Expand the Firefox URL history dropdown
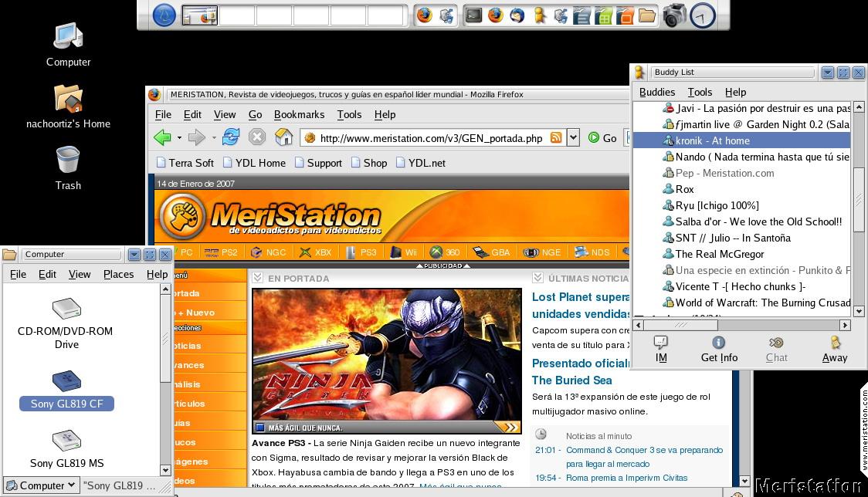The height and width of the screenshot is (497, 868). [x=573, y=137]
